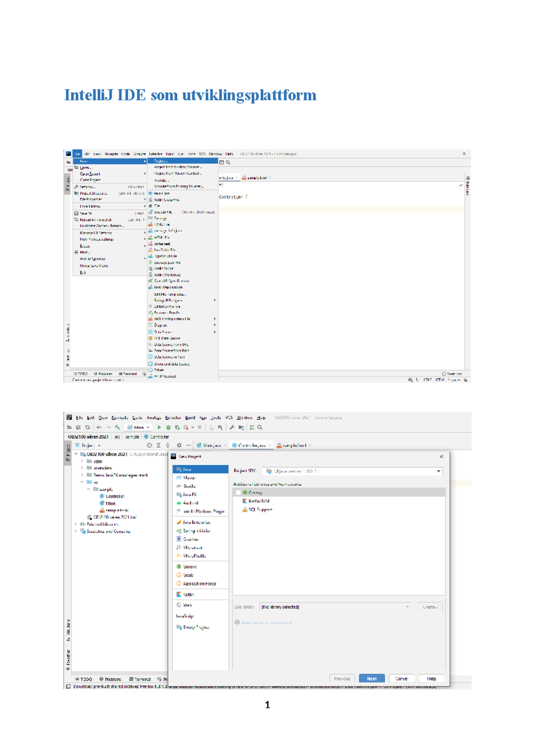The image size is (535, 756).
Task: Click the green Run icon in toolbar
Action: click(159, 427)
